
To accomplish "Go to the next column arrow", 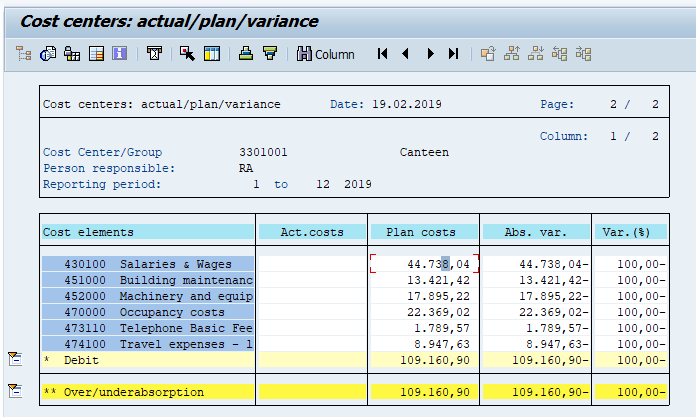I will [x=430, y=54].
